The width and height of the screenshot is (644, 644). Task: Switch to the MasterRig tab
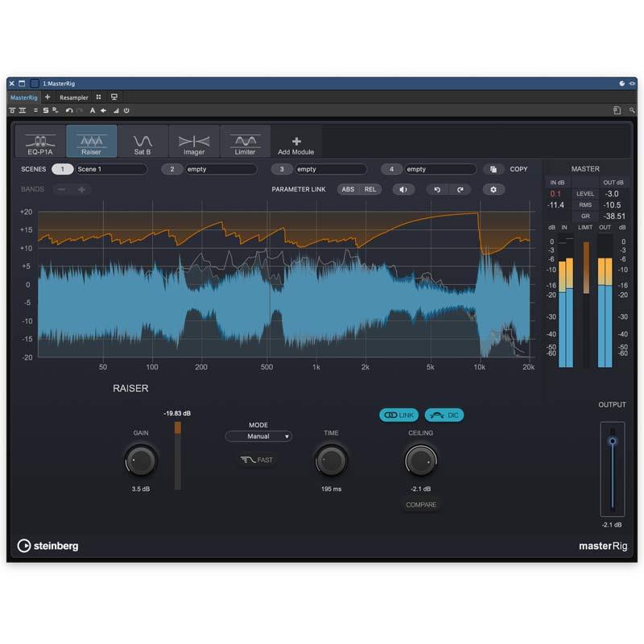point(24,97)
